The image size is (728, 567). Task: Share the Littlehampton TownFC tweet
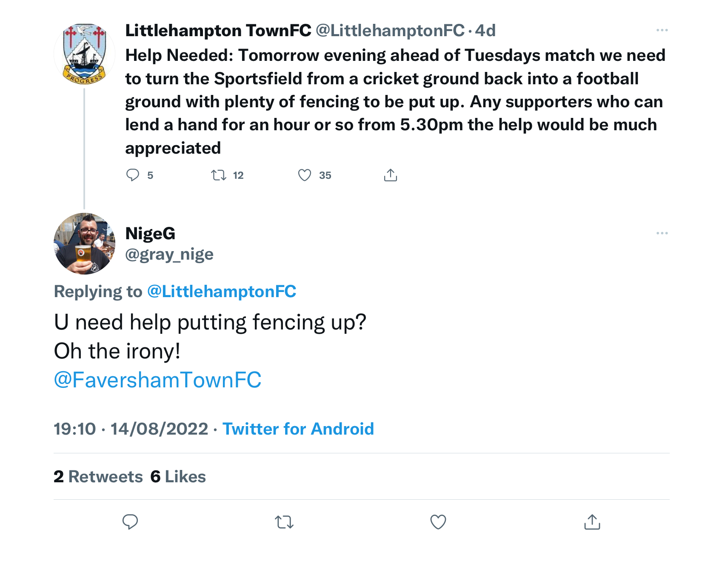(x=391, y=175)
